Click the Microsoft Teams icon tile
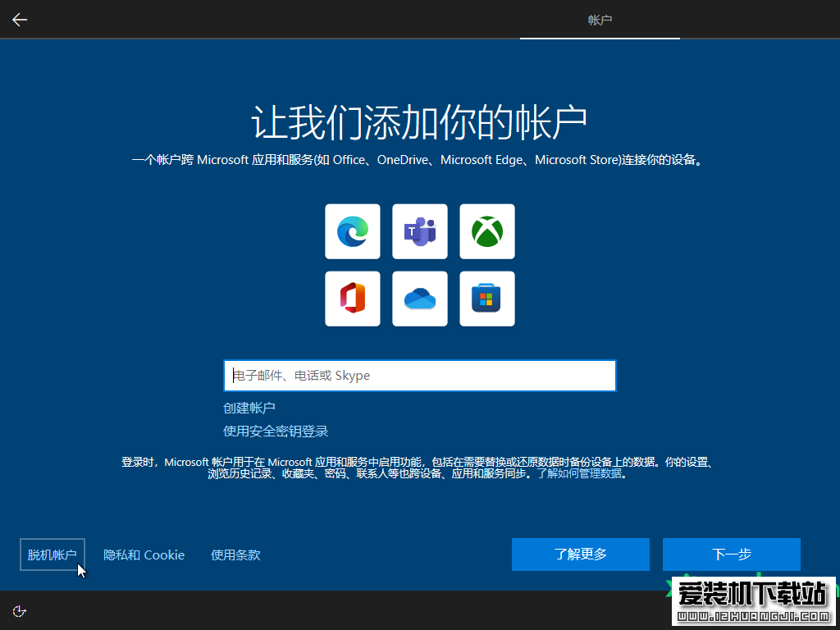This screenshot has width=840, height=630. 420,231
